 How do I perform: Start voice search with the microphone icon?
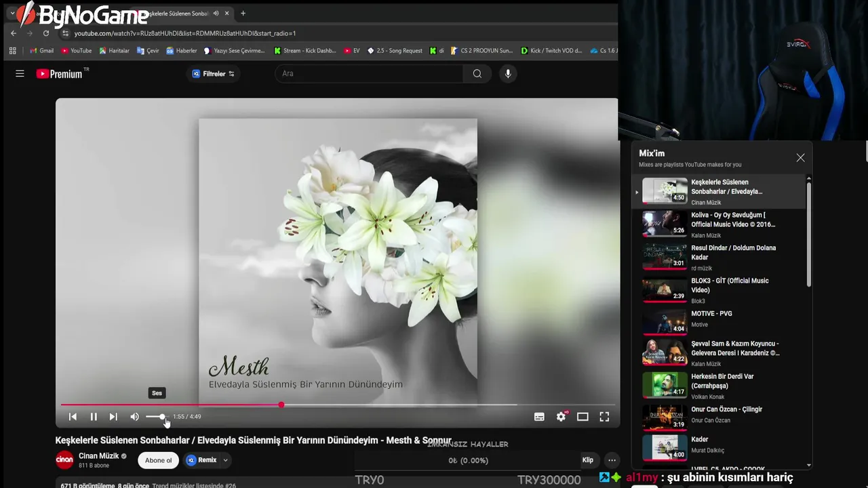click(x=508, y=74)
